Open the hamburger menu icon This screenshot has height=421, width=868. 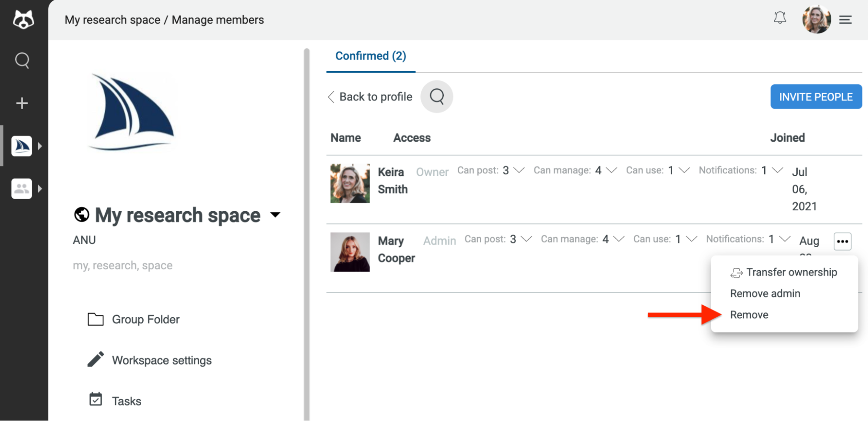[x=845, y=20]
